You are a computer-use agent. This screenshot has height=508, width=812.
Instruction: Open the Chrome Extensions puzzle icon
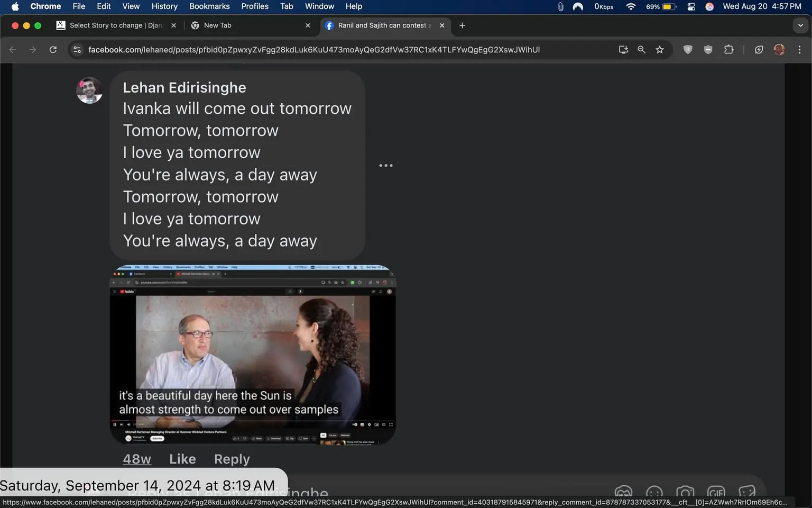tap(728, 49)
